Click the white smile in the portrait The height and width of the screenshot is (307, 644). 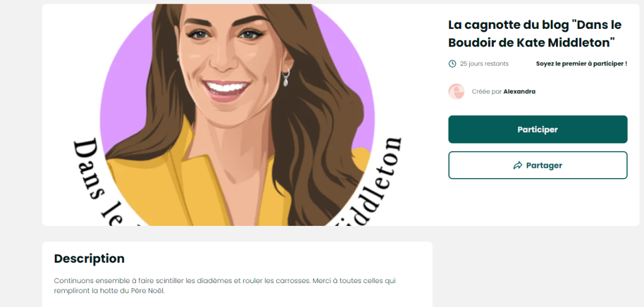coord(226,87)
